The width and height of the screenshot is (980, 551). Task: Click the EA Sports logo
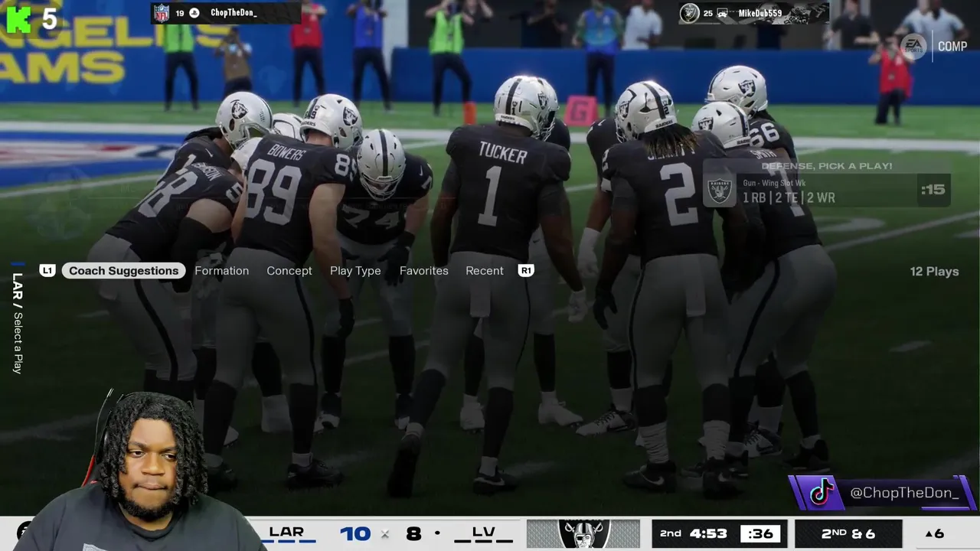point(913,47)
